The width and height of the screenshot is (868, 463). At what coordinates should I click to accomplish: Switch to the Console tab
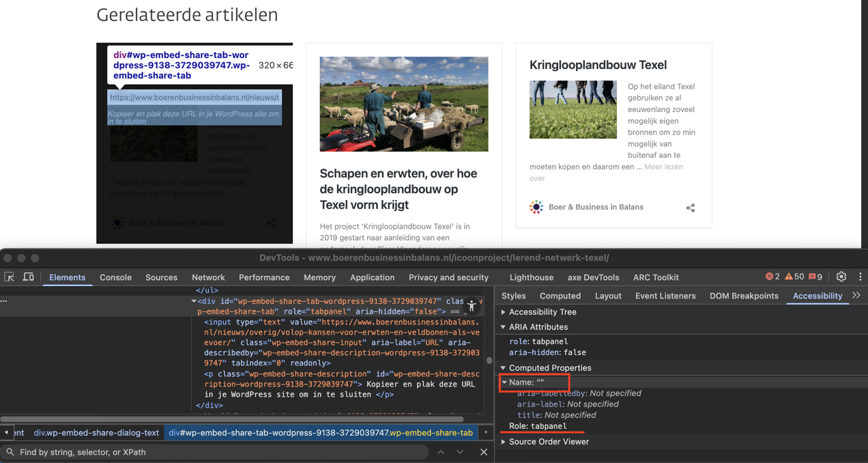(x=115, y=277)
